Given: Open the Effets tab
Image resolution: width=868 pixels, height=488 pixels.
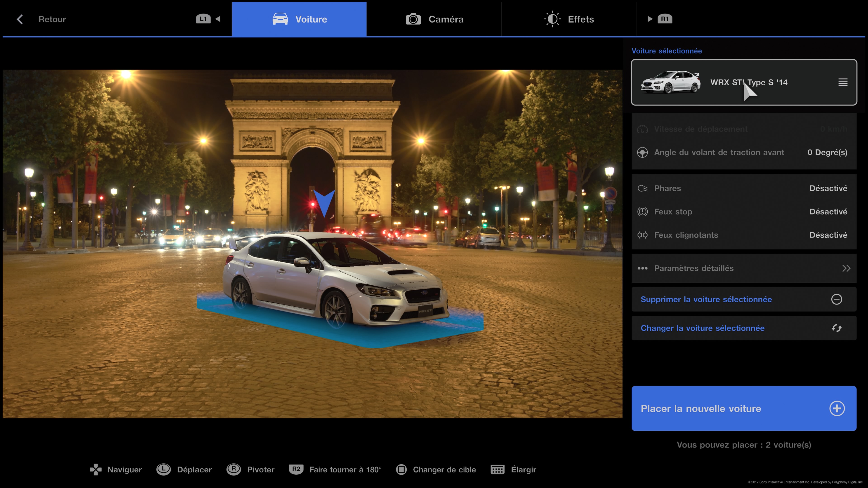Looking at the screenshot, I should click(x=569, y=19).
